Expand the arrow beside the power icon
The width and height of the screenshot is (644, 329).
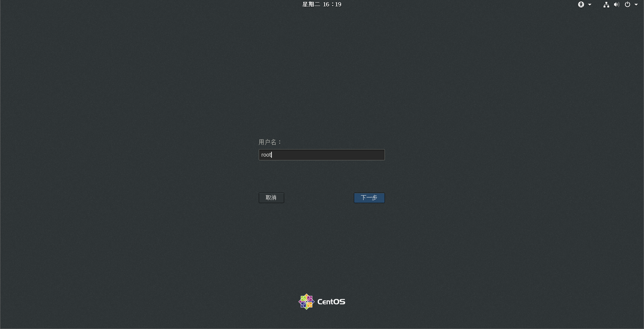(636, 4)
